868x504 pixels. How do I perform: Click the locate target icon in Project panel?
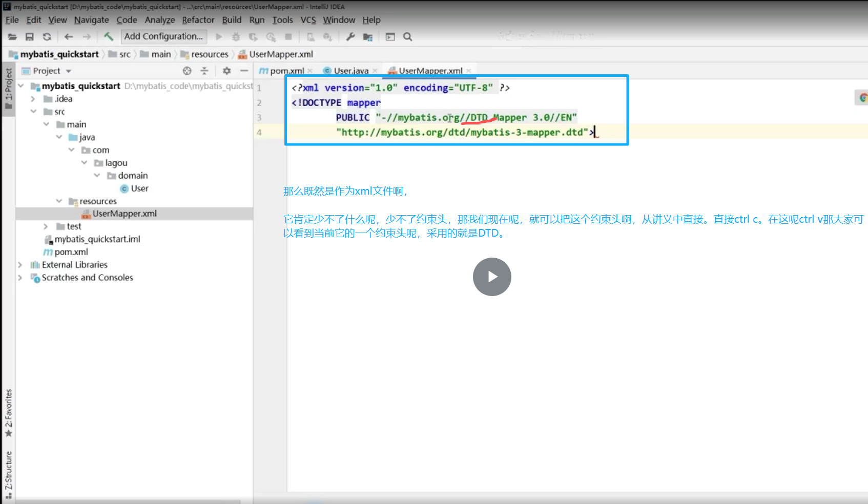[187, 71]
